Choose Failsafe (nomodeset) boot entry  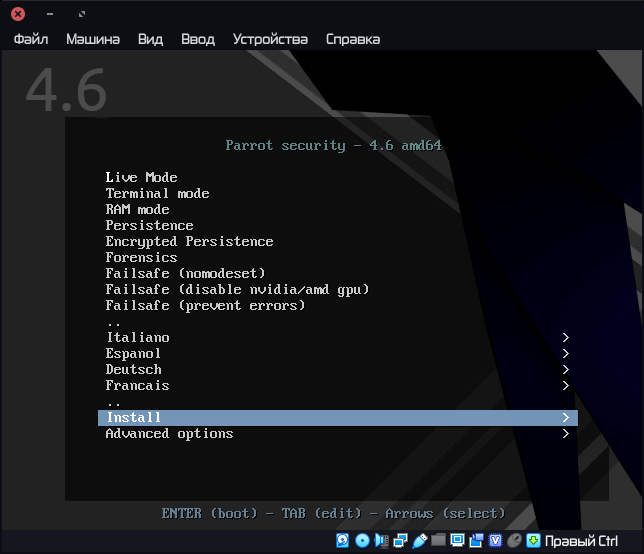[185, 274]
